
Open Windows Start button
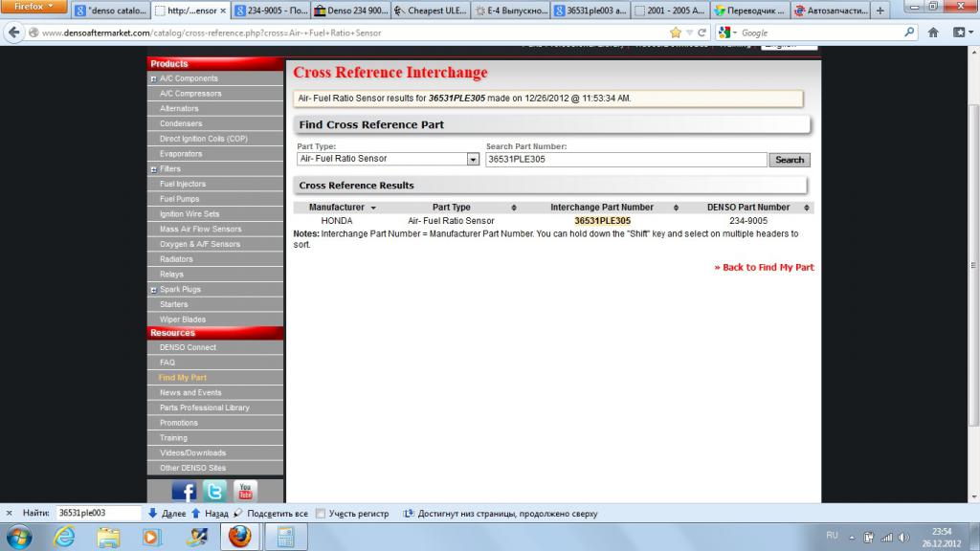[19, 537]
